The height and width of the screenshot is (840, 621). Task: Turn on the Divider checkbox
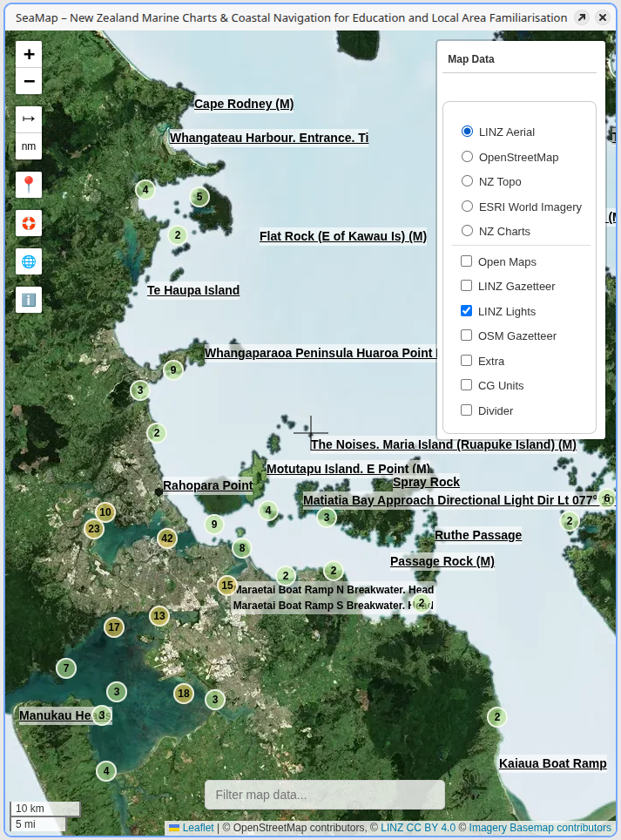coord(466,410)
